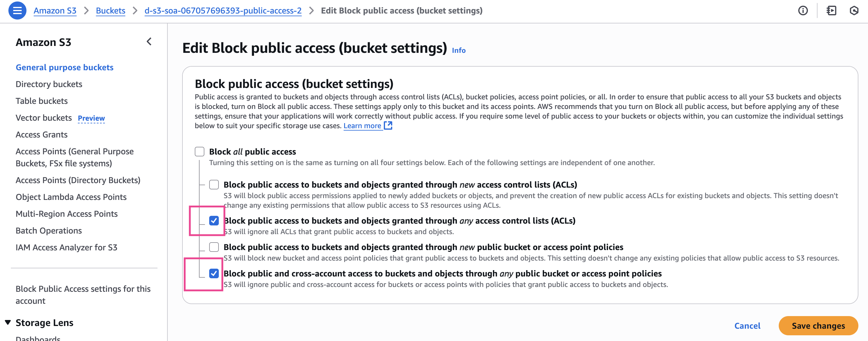
Task: Uncheck blocking any public bucket policies checkbox
Action: click(214, 273)
